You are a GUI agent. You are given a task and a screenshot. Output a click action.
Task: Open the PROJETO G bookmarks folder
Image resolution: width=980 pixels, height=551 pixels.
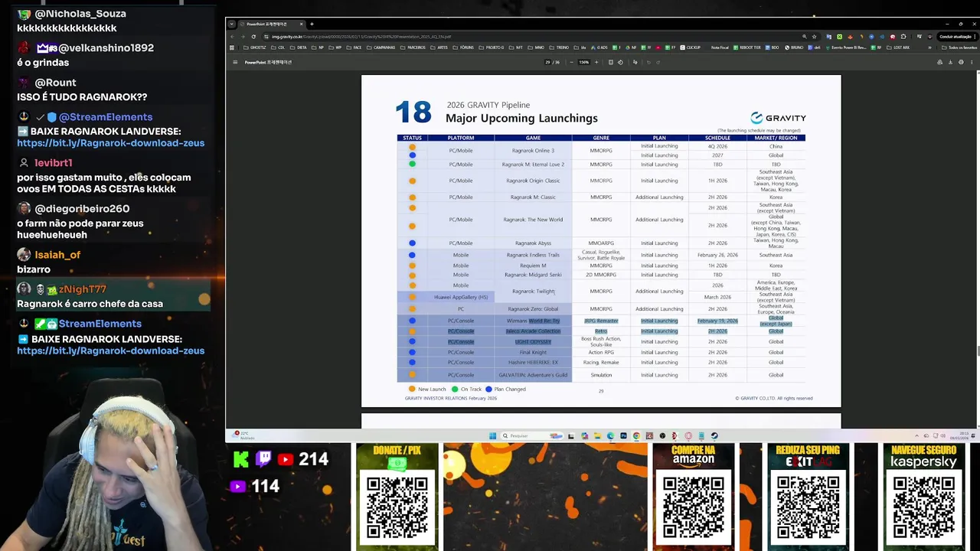click(x=492, y=47)
